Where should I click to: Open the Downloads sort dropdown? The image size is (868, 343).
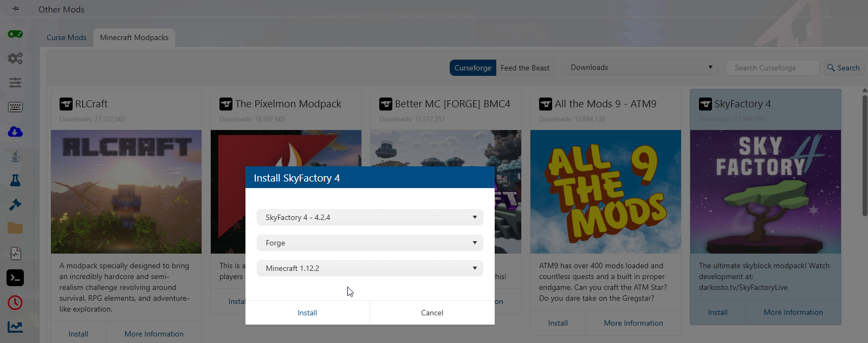point(639,68)
